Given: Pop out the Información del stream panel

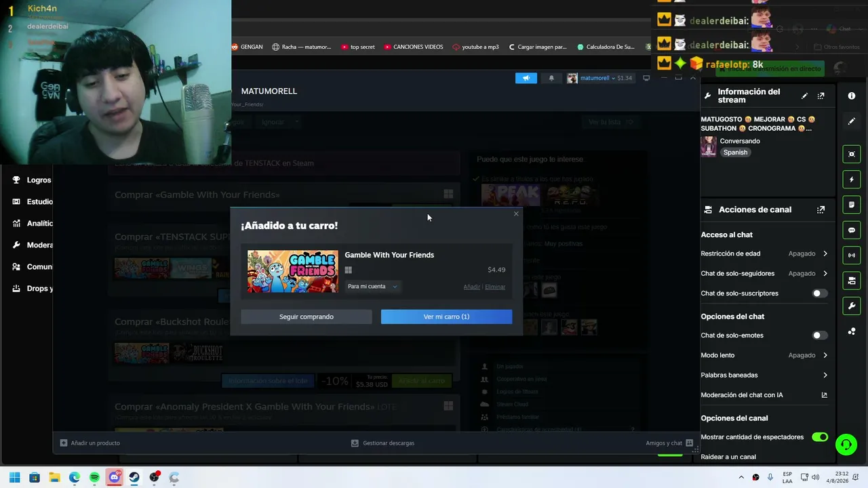Looking at the screenshot, I should pyautogui.click(x=821, y=96).
